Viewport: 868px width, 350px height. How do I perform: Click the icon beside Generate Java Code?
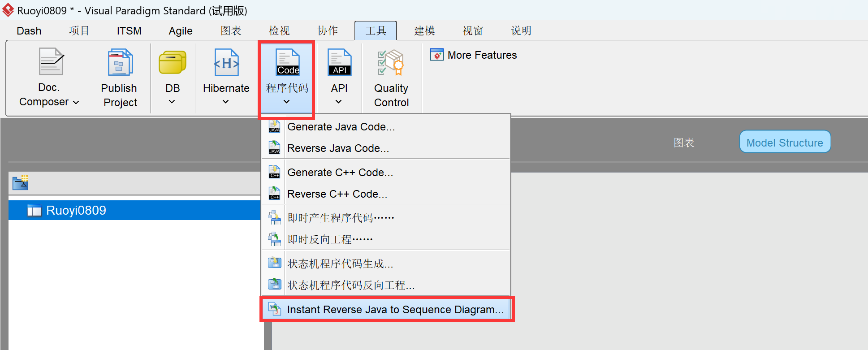coord(274,126)
